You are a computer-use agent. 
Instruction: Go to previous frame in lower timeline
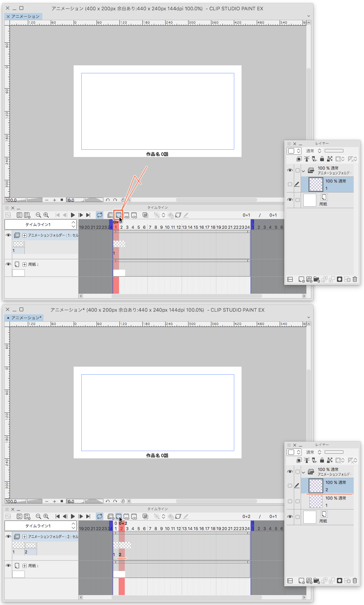(x=65, y=516)
